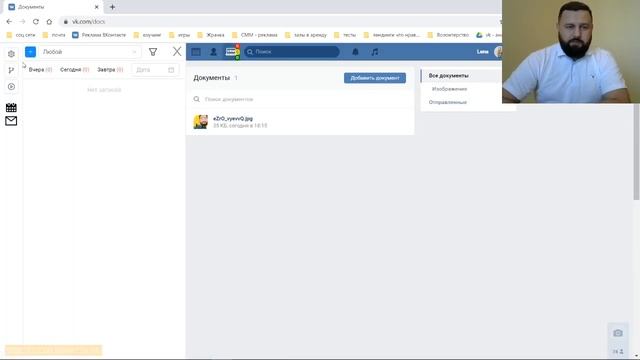Click the 'Дата' date input field
This screenshot has height=360, width=640.
click(x=155, y=70)
